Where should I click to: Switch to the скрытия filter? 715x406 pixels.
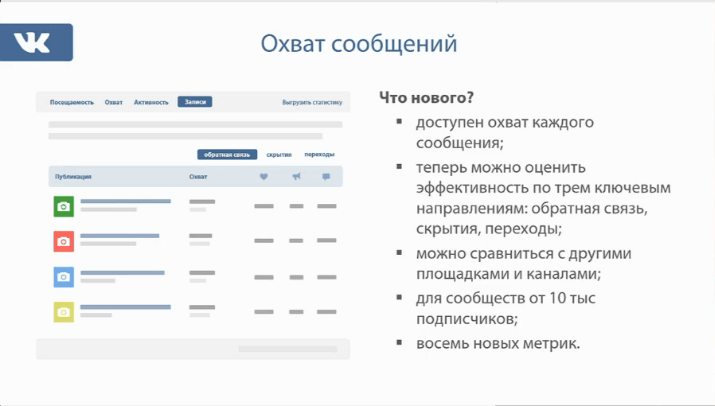point(279,155)
